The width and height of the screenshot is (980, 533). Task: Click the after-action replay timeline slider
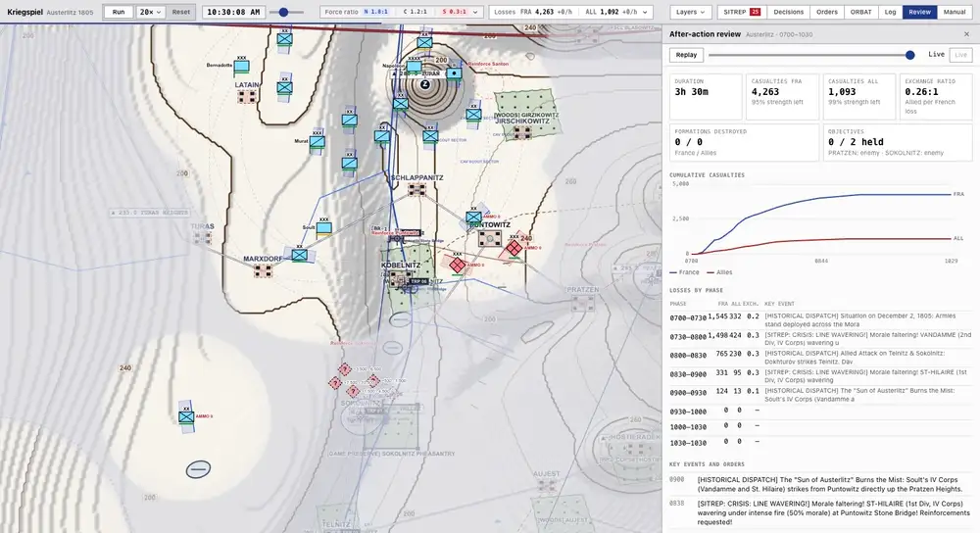[810, 55]
